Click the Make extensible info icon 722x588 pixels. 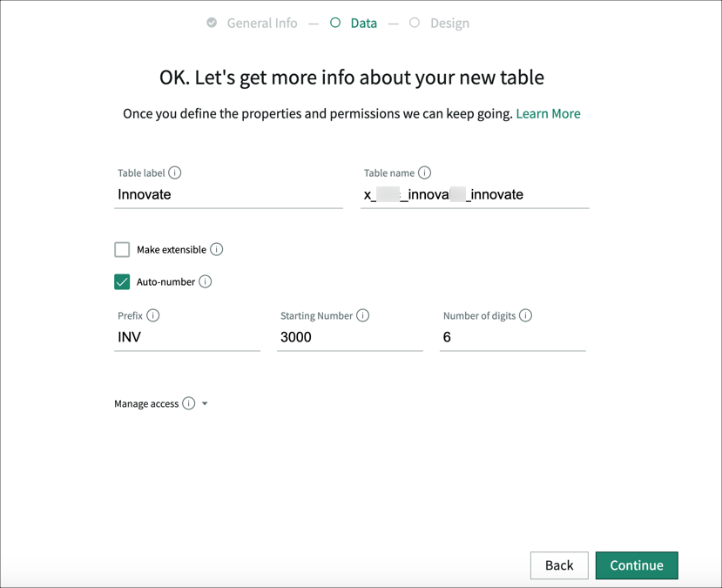(218, 249)
